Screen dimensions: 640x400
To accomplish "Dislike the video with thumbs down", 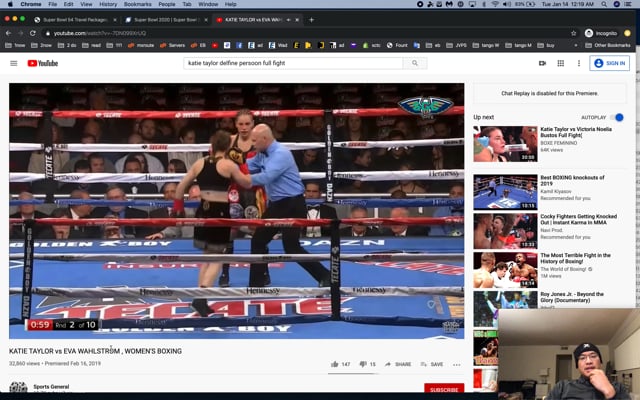I will click(361, 364).
